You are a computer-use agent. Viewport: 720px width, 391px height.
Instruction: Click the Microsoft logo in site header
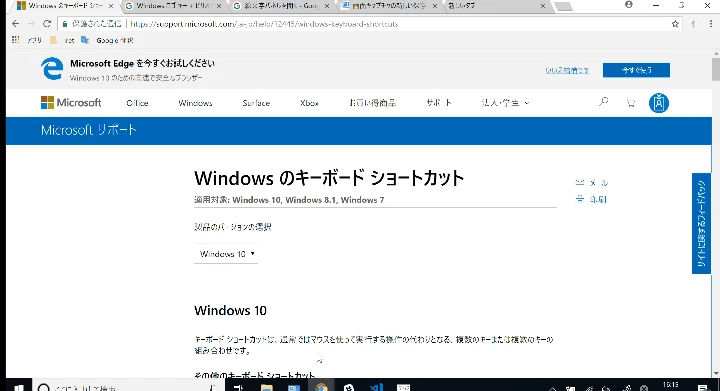pyautogui.click(x=71, y=102)
